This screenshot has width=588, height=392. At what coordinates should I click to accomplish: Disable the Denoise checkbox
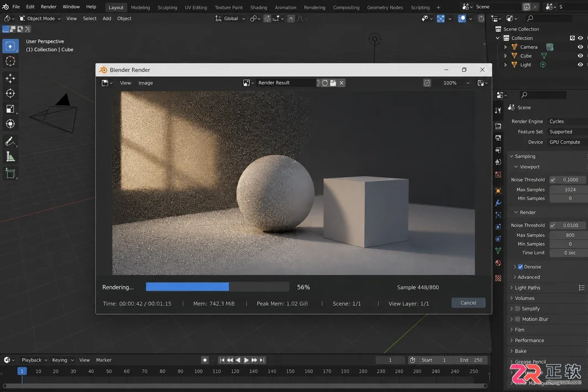pyautogui.click(x=520, y=267)
